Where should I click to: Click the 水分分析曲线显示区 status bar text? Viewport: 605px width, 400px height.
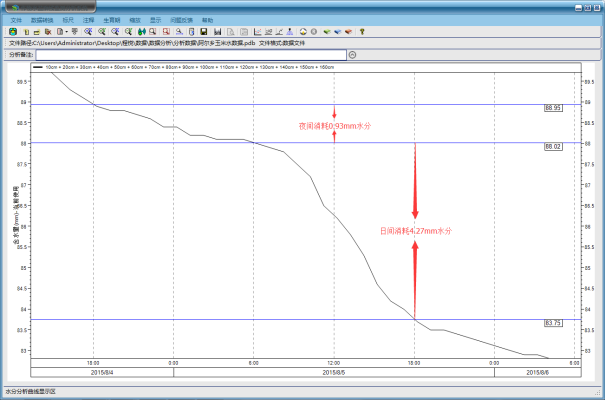point(30,392)
